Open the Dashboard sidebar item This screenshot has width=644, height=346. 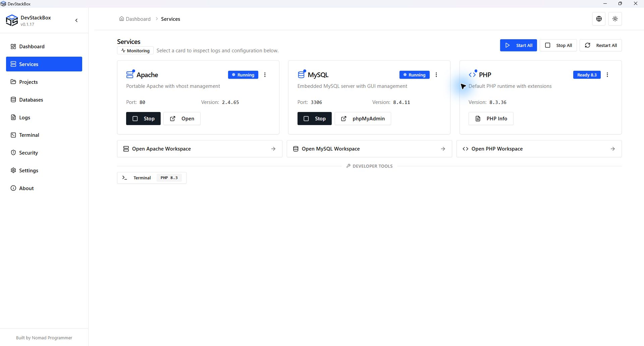coord(44,46)
